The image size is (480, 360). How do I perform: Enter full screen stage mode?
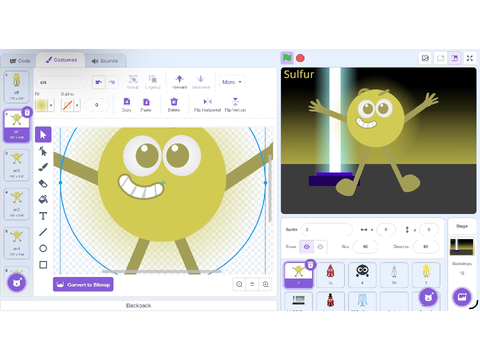(x=470, y=58)
